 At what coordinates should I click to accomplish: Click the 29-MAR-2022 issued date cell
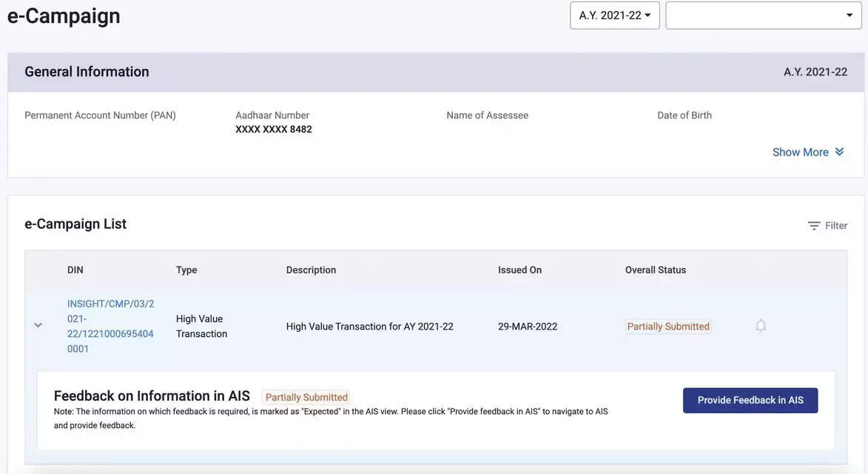[x=528, y=327]
